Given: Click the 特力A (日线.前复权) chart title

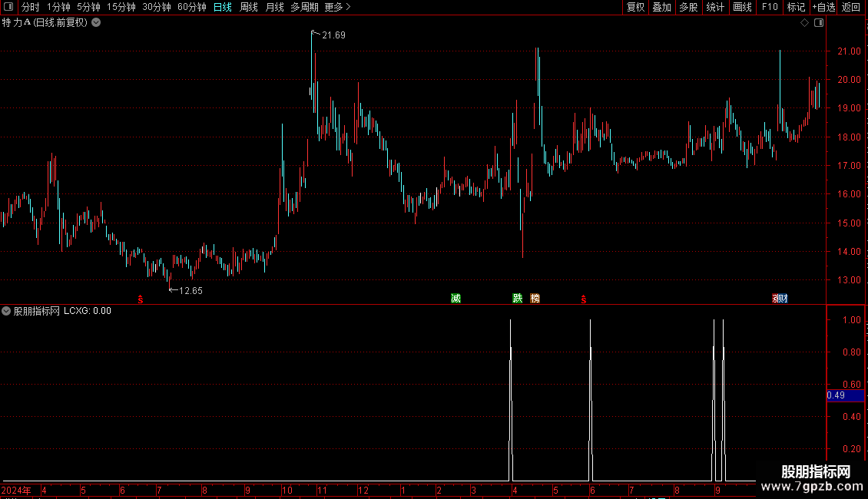Looking at the screenshot, I should 45,23.
